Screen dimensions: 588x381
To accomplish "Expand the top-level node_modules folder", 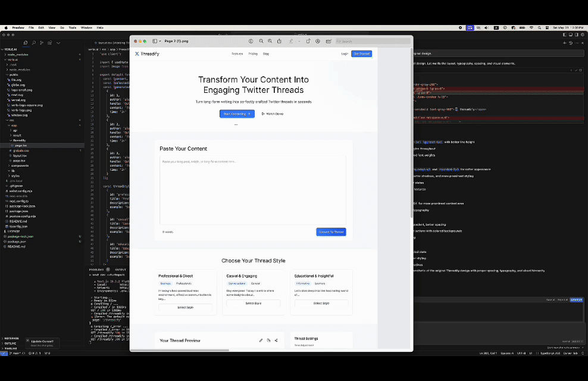I will tap(18, 55).
